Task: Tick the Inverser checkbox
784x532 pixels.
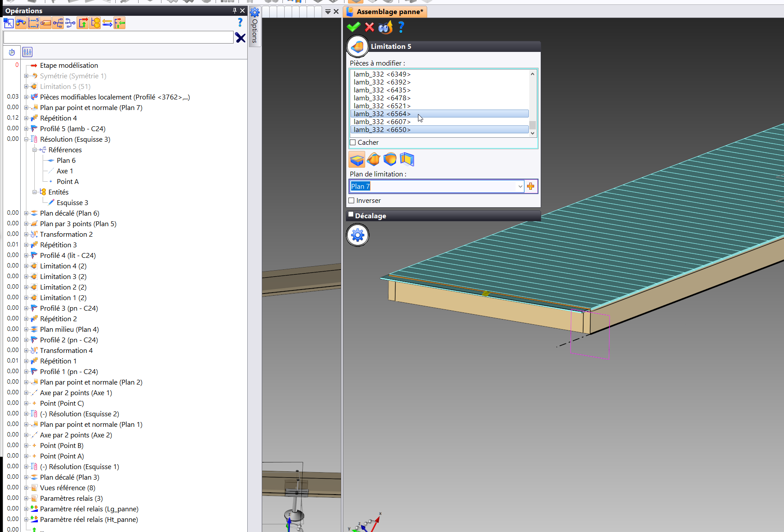Action: tap(351, 201)
